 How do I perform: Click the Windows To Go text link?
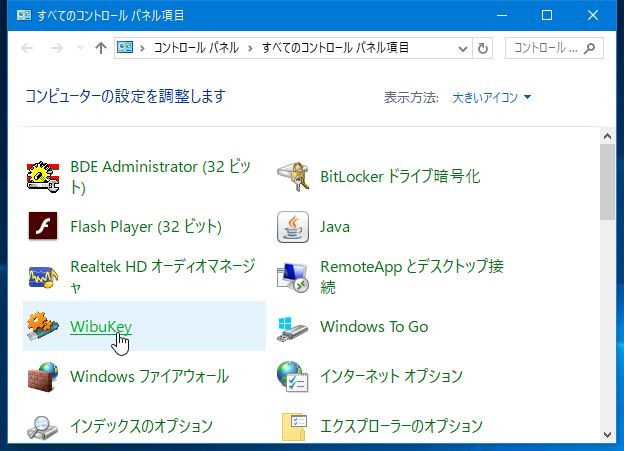point(374,326)
